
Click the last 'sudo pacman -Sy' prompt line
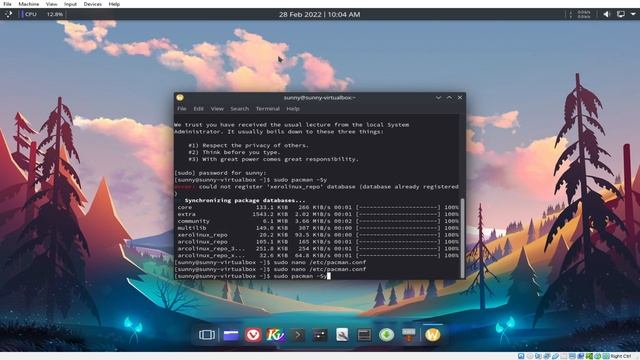251,276
